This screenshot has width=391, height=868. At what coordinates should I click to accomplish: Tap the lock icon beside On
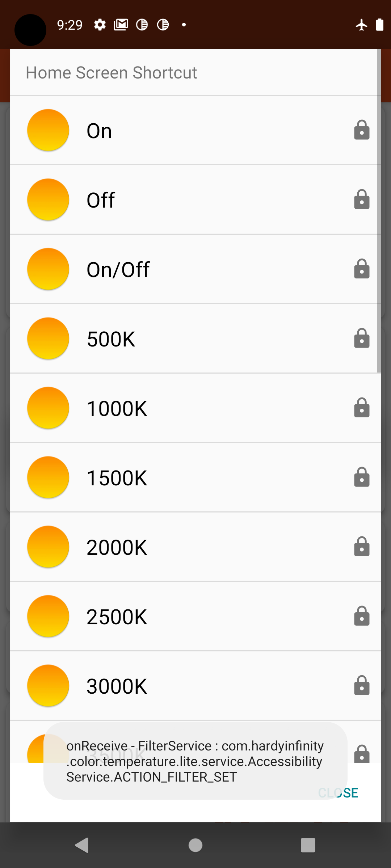(362, 130)
